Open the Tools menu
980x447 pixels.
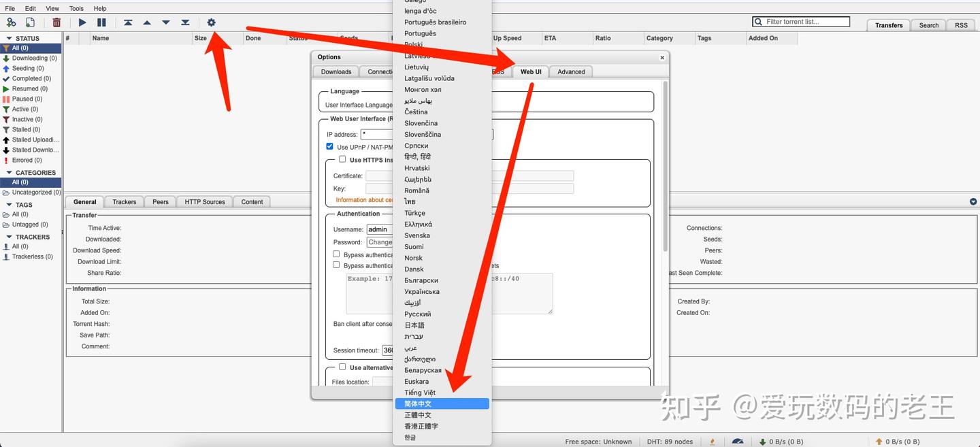[76, 8]
